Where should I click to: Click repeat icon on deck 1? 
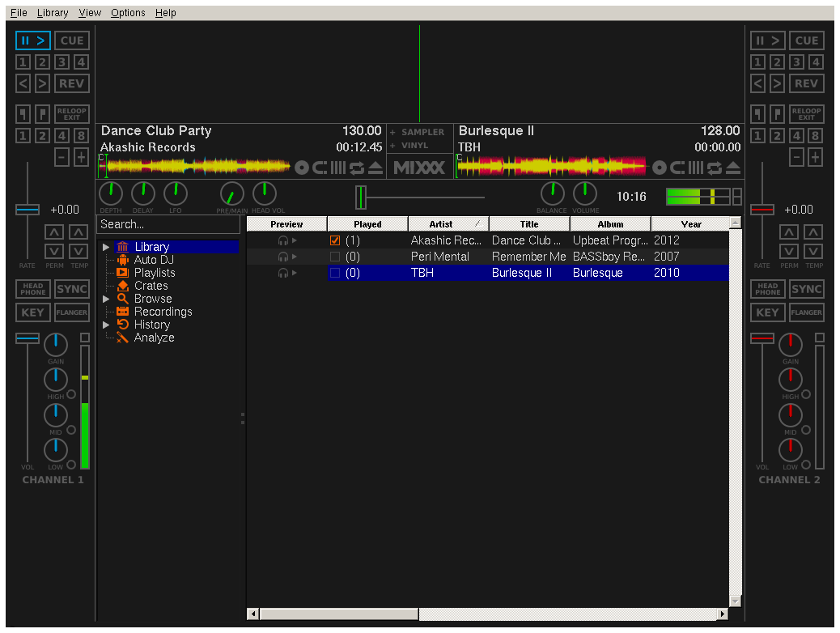pos(357,168)
